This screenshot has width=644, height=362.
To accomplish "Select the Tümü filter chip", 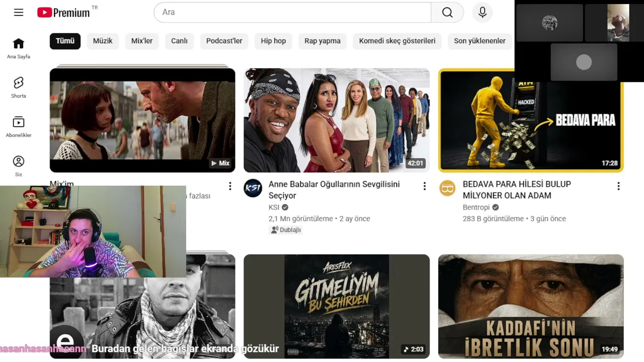I will [x=65, y=41].
